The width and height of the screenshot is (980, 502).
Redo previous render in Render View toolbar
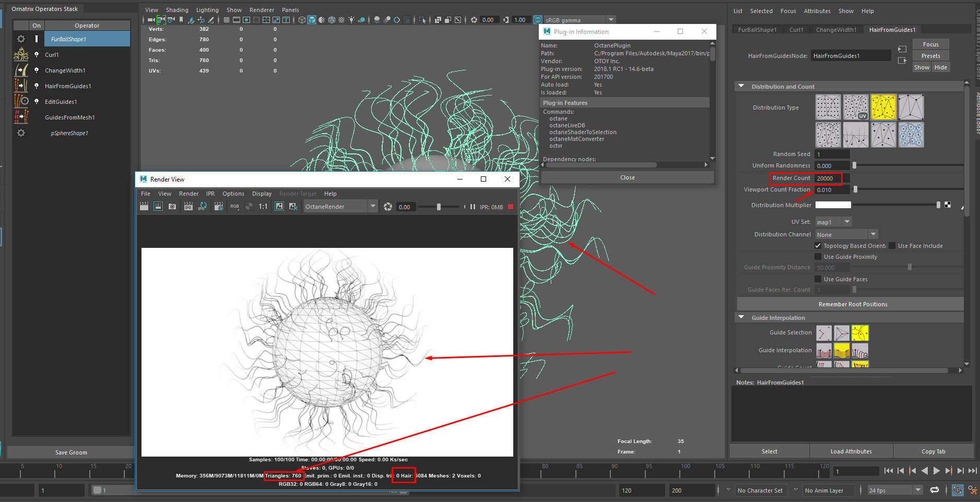tap(144, 207)
